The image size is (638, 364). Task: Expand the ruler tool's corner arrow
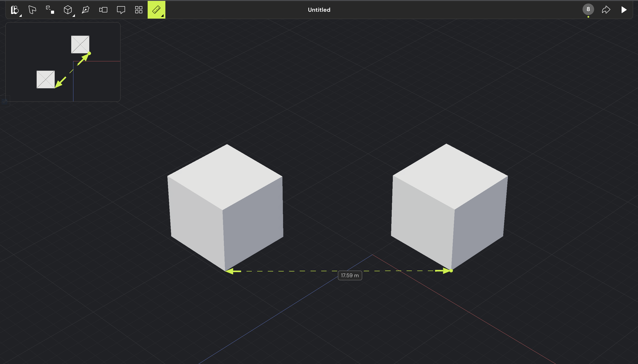(x=162, y=16)
